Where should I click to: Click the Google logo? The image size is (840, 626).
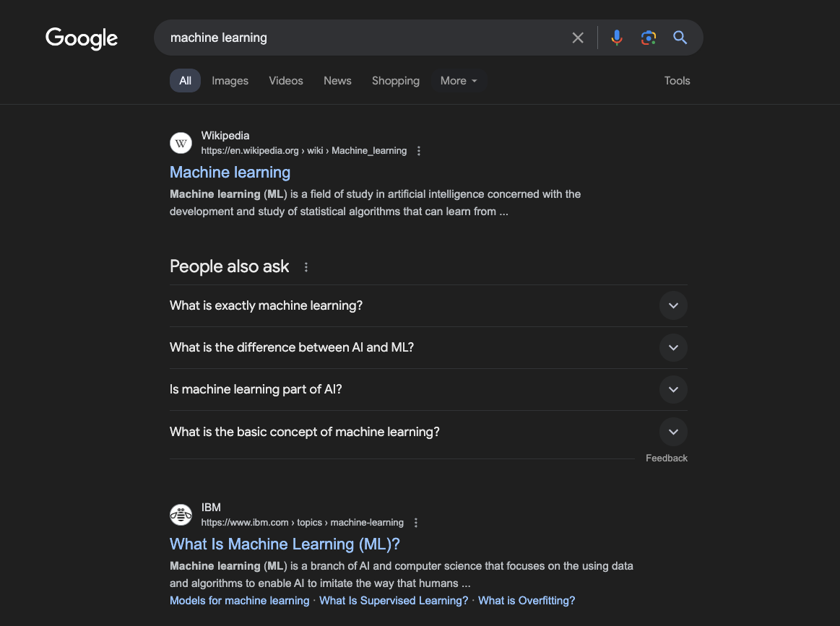(82, 38)
